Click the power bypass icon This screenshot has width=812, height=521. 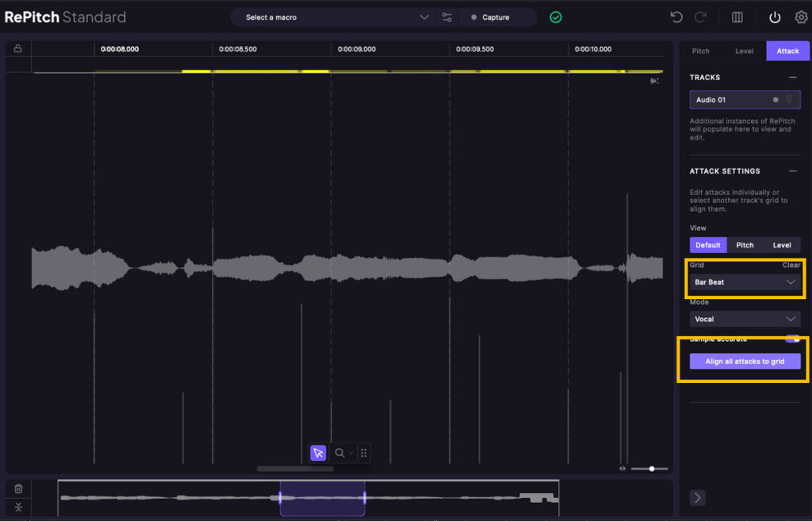775,17
